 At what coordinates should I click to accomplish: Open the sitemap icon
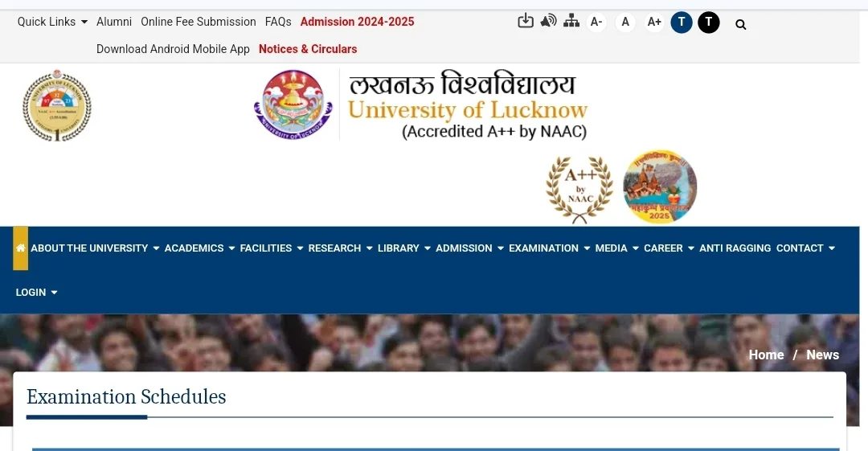click(x=571, y=22)
